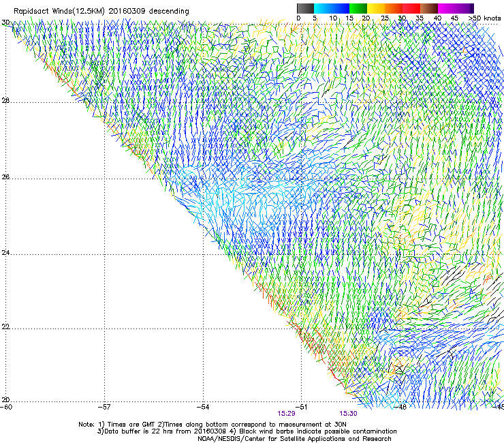Click the purple time stamp '15:30'
The image size is (504, 443).
(348, 414)
